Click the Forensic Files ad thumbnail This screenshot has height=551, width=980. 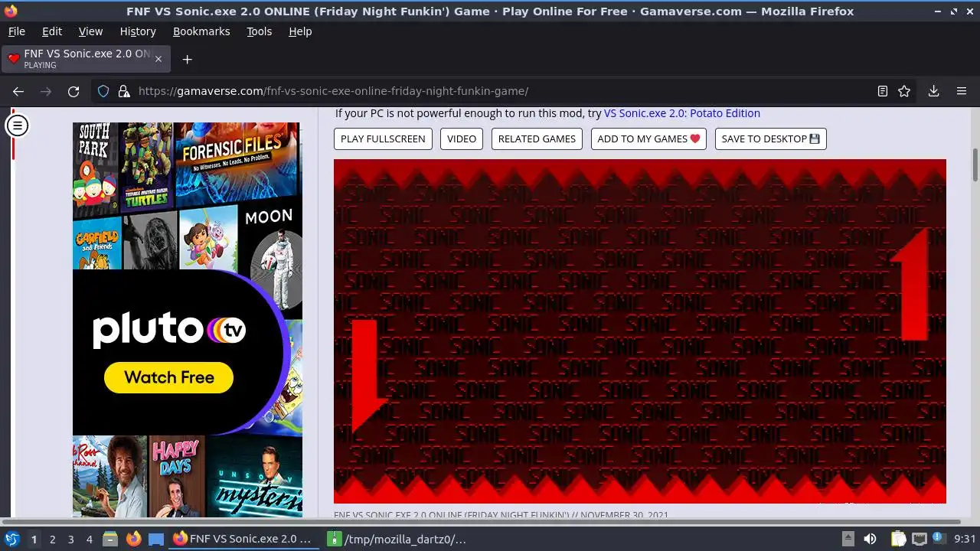[237, 162]
